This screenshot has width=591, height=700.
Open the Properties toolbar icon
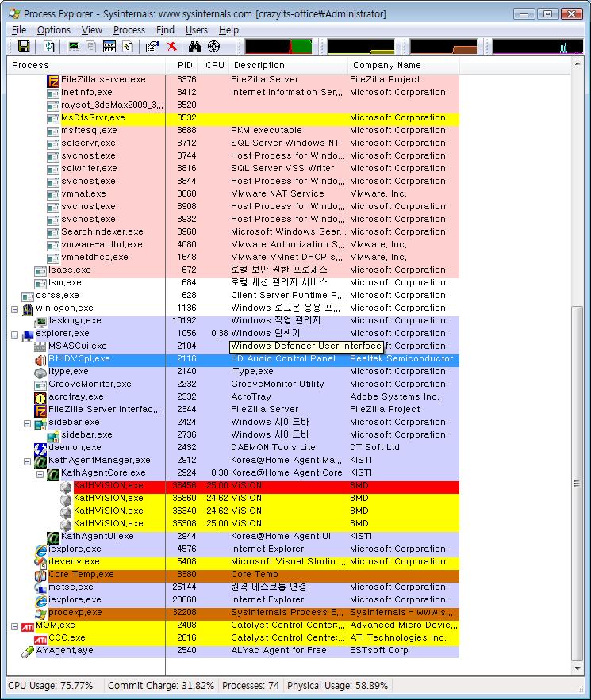(152, 47)
